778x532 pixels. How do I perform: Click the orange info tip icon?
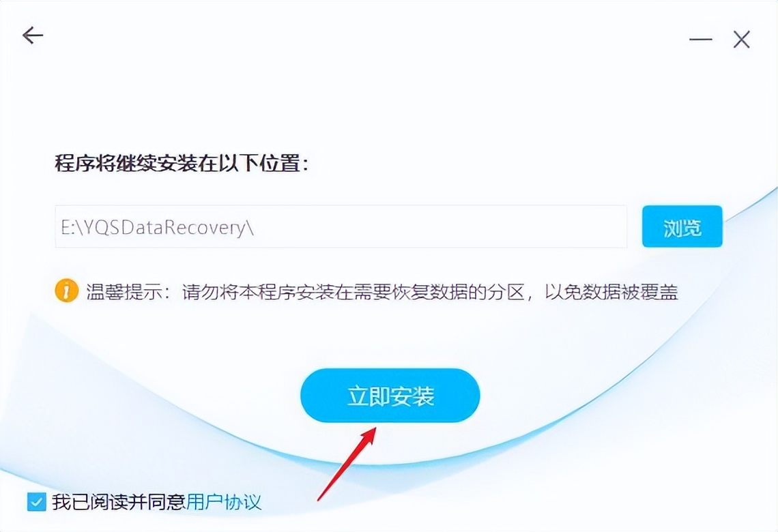[x=66, y=291]
